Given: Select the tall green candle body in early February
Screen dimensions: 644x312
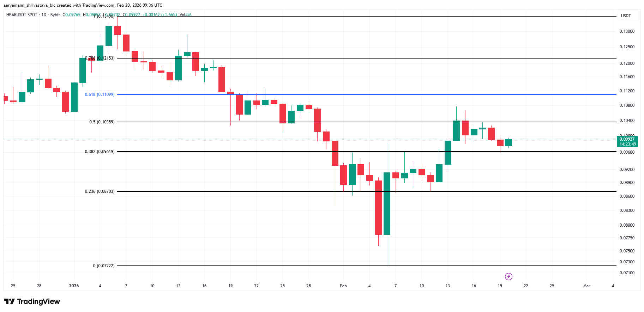Looking at the screenshot, I should pyautogui.click(x=387, y=203).
